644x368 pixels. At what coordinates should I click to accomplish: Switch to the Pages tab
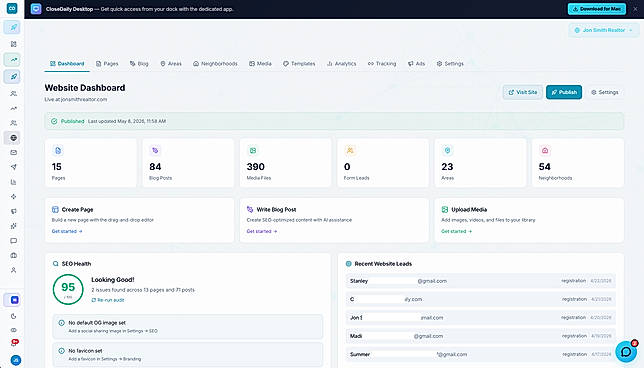[107, 64]
